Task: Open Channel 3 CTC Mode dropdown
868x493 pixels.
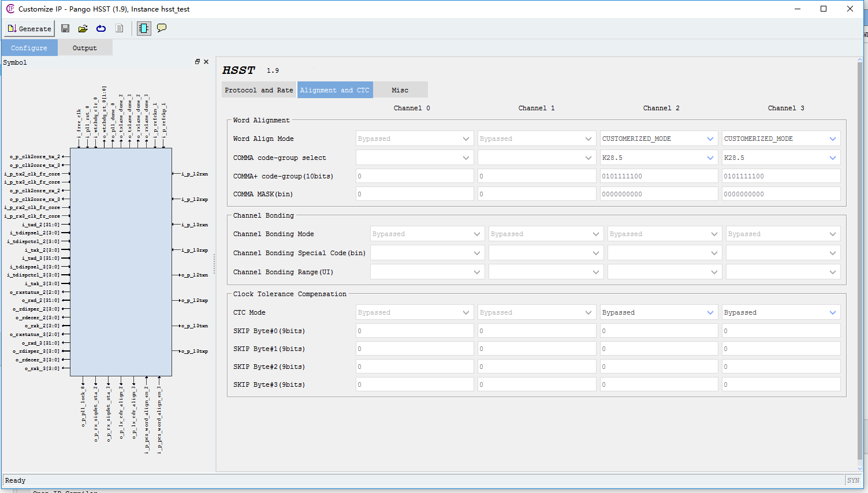Action: (781, 312)
